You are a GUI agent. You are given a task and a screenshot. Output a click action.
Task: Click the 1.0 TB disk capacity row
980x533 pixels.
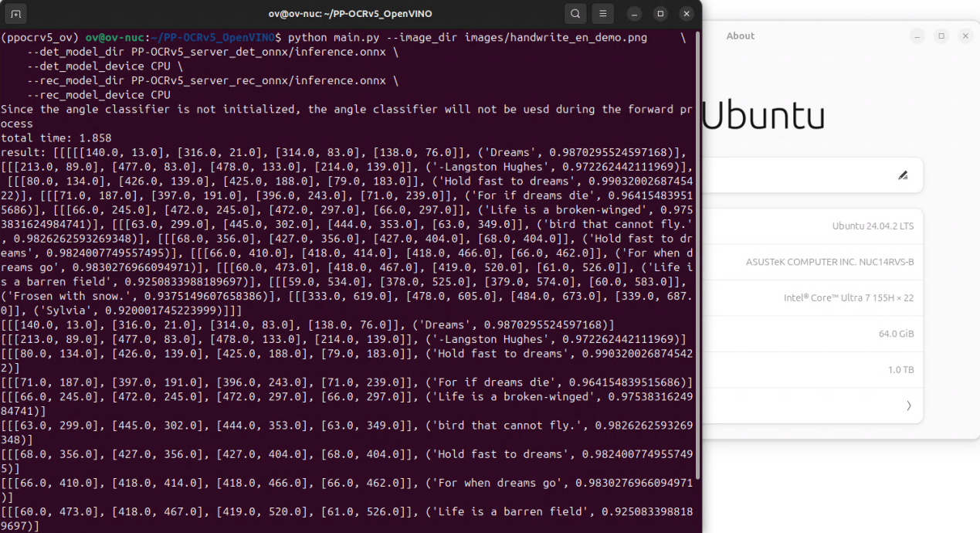(812, 370)
